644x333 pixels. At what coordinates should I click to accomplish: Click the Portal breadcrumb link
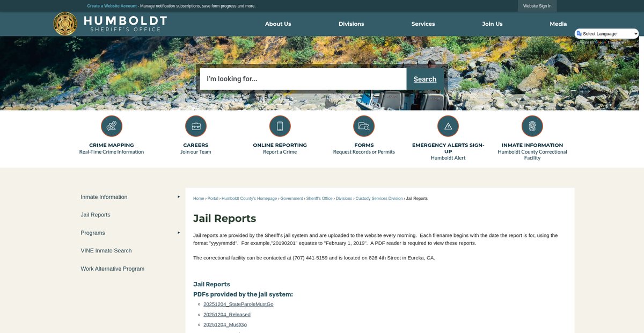pos(213,199)
